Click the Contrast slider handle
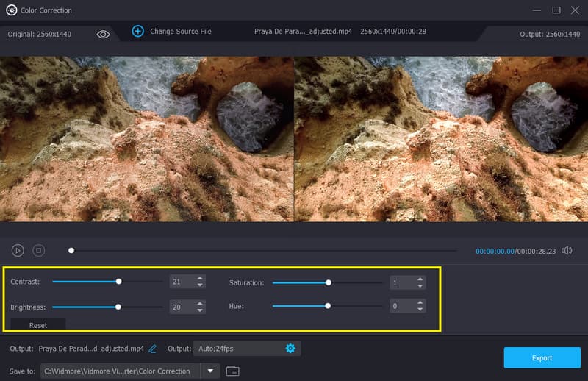Image resolution: width=588 pixels, height=381 pixels. (118, 281)
